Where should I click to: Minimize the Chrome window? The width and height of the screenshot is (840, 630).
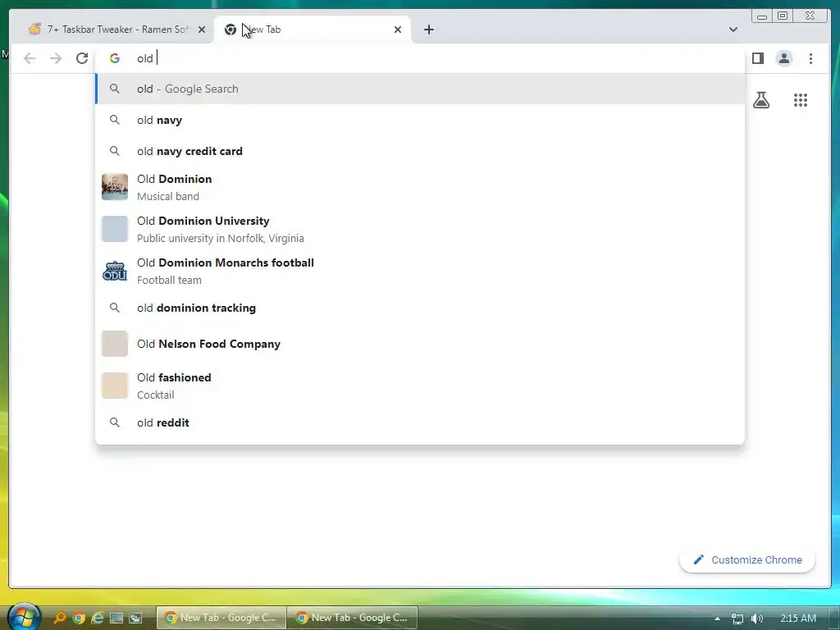[762, 16]
